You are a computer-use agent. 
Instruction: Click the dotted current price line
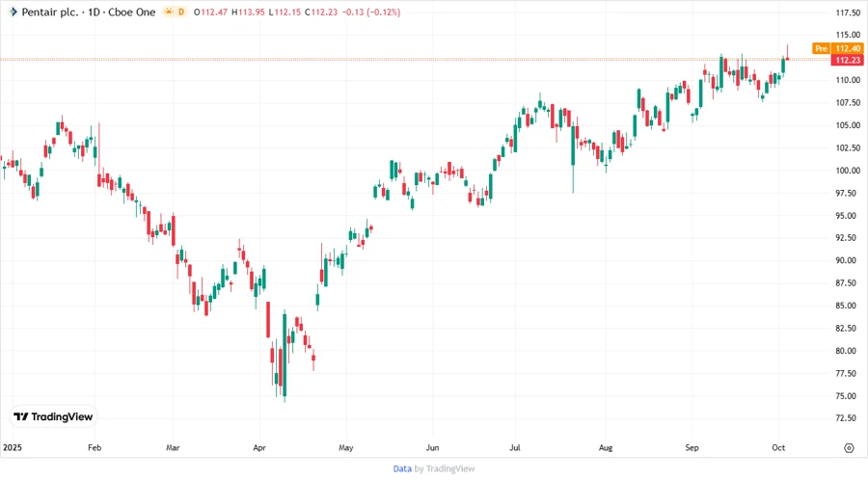coord(386,60)
